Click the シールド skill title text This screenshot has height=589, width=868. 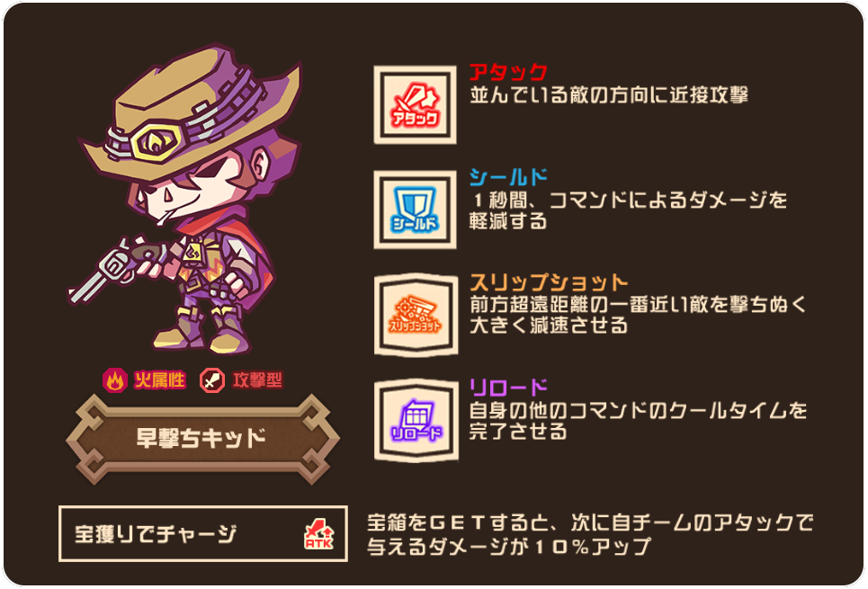click(x=508, y=177)
